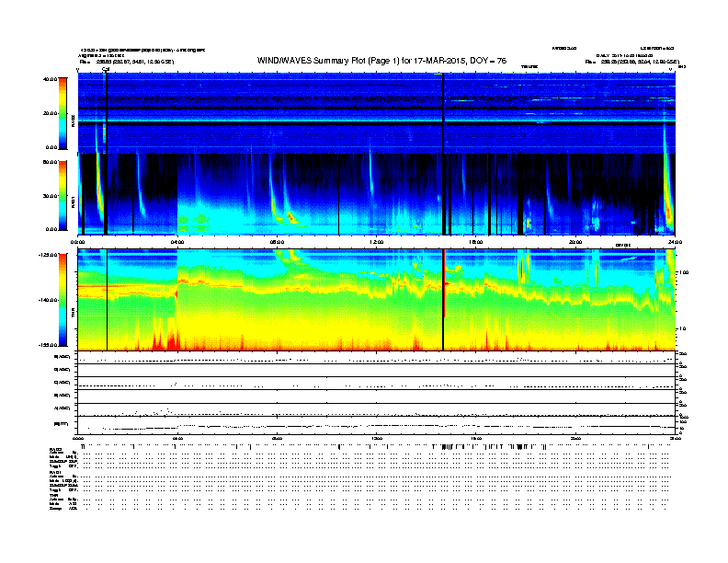Click the 12:00 tick label below RAD1 spectrogram

(377, 242)
